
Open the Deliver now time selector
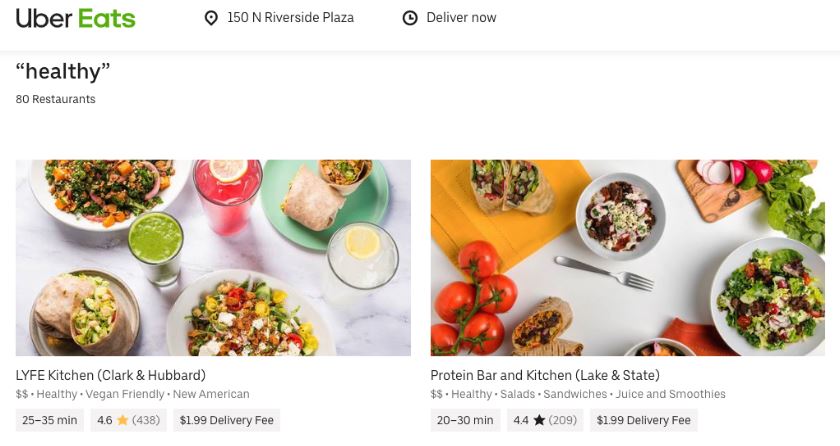461,18
